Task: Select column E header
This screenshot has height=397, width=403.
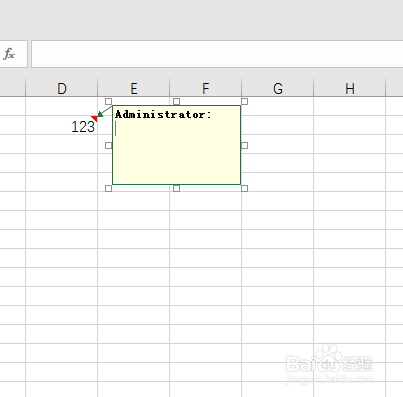Action: [134, 88]
